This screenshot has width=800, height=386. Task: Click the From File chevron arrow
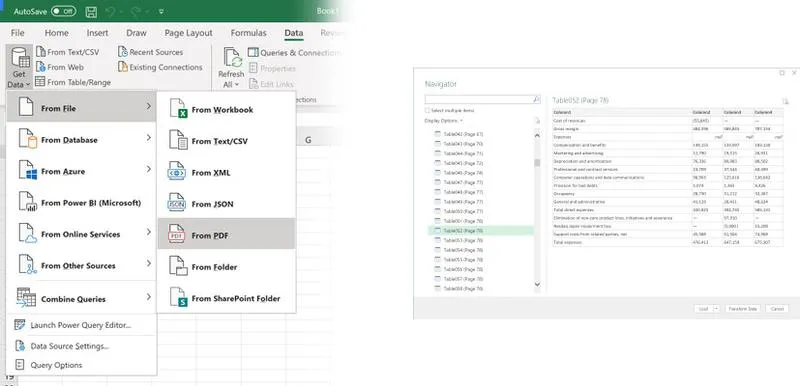pyautogui.click(x=148, y=106)
